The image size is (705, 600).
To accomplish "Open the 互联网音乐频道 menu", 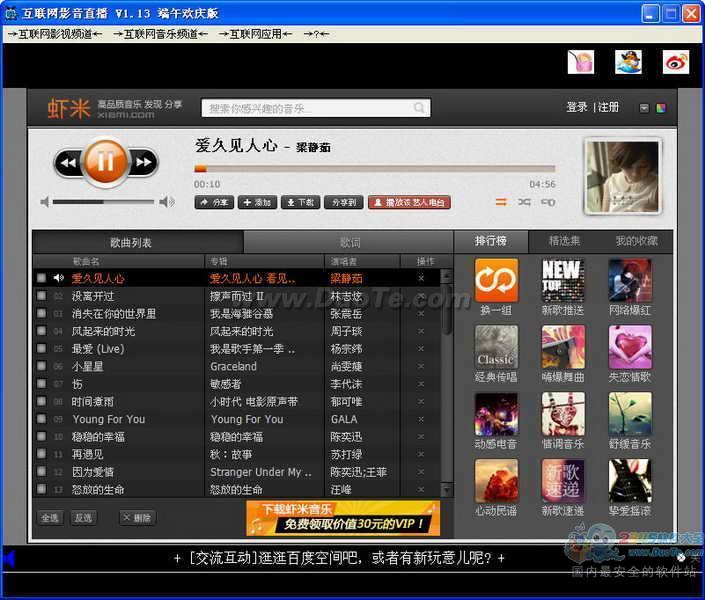I will (161, 34).
